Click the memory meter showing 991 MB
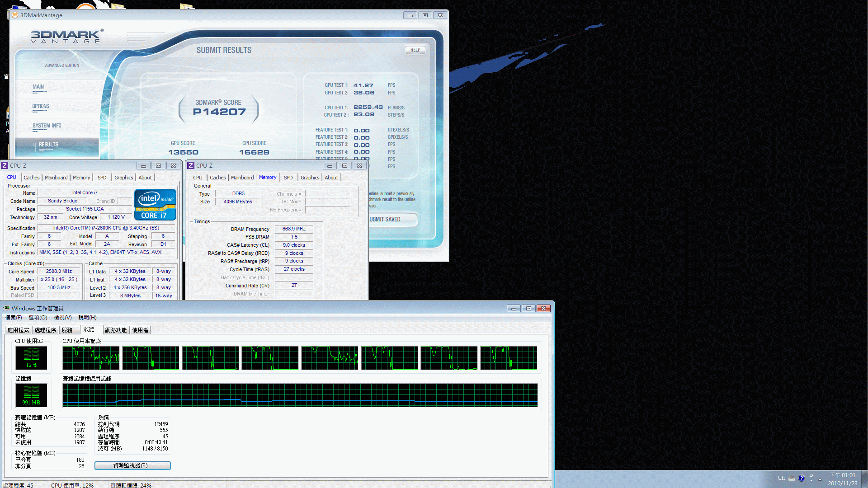868x488 pixels. coord(31,395)
